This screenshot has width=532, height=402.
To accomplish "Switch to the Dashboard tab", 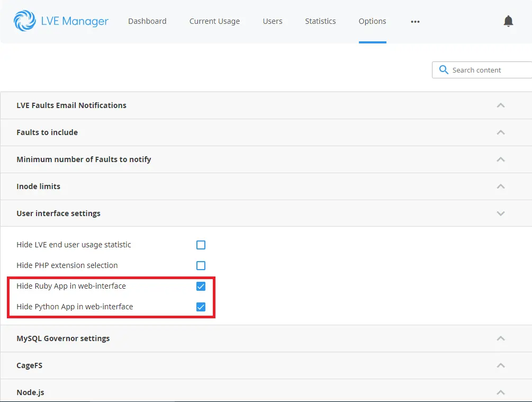I will (147, 21).
